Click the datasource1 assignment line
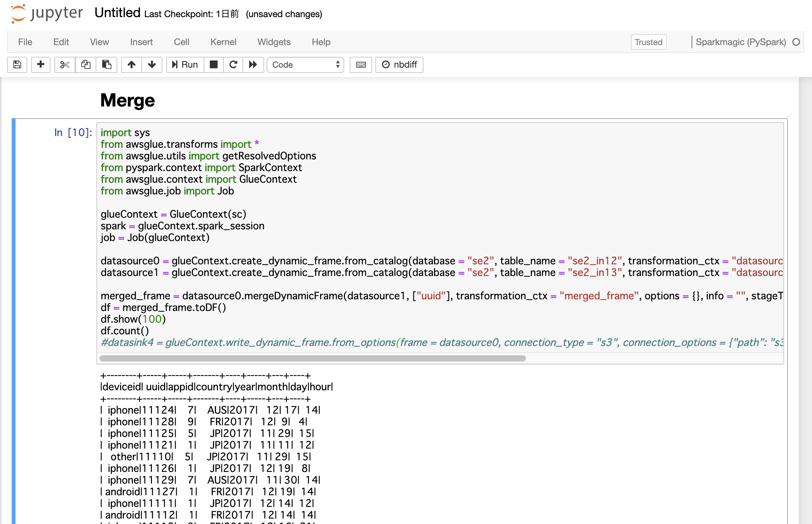This screenshot has height=524, width=812. [x=442, y=272]
